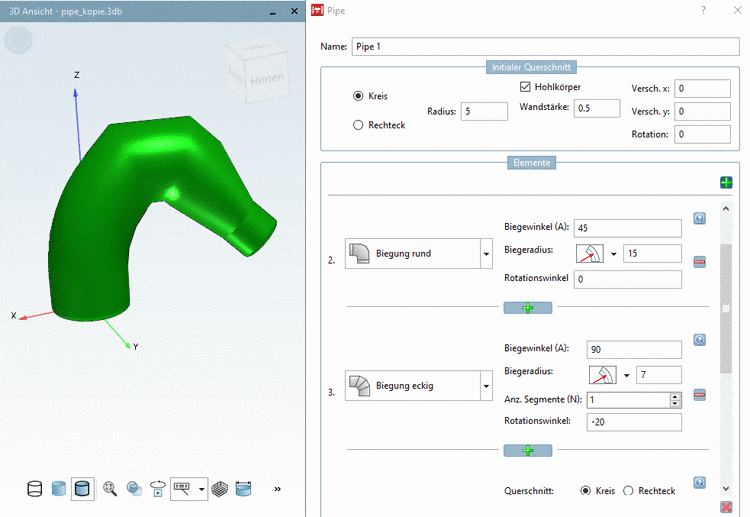Click the elements list scrollbar thumb
Screen dimensions: 750x517
click(x=726, y=308)
